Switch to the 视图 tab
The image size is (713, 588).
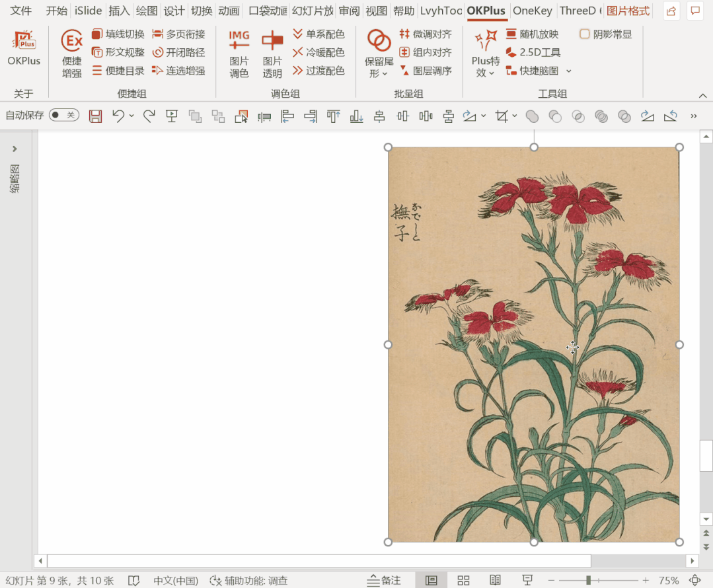point(377,11)
